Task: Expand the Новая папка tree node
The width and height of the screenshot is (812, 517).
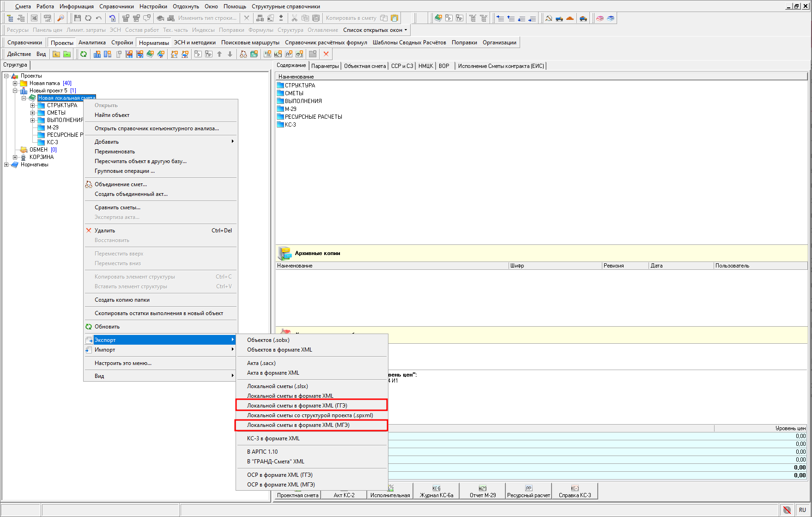Action: click(x=15, y=83)
